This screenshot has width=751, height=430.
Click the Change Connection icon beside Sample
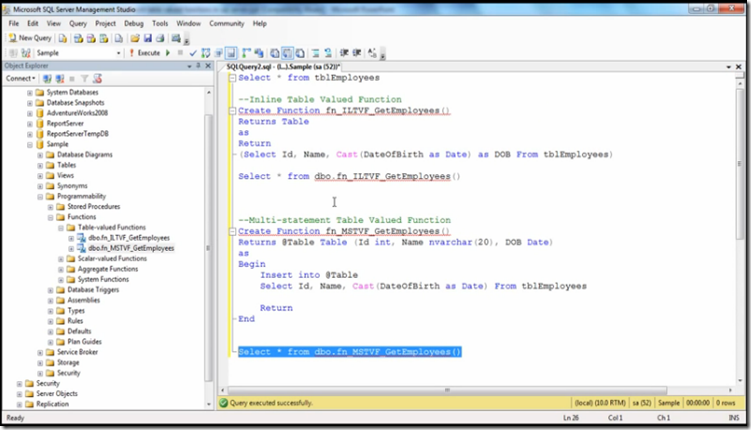(26, 53)
